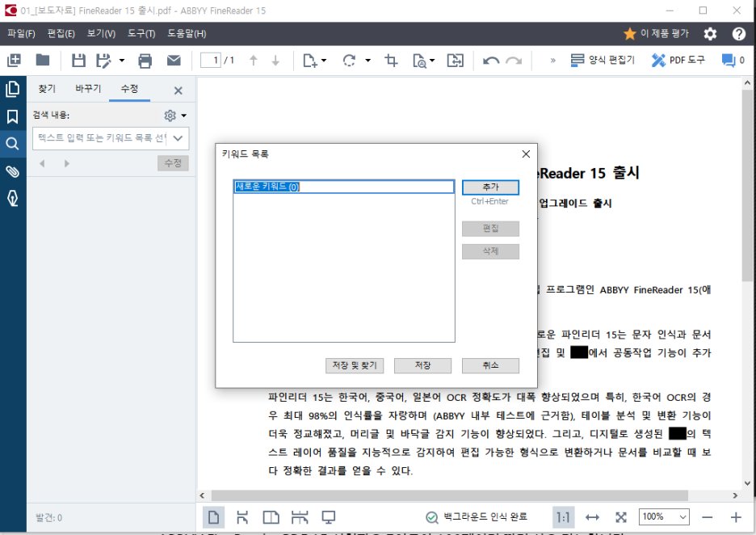
Task: Click the 새로운 키워드 text entry field
Action: (344, 187)
